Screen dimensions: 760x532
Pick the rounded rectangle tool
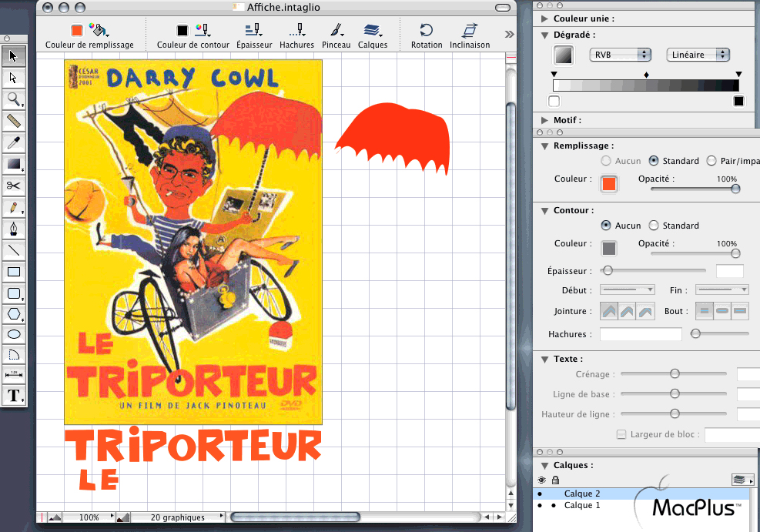click(x=14, y=293)
